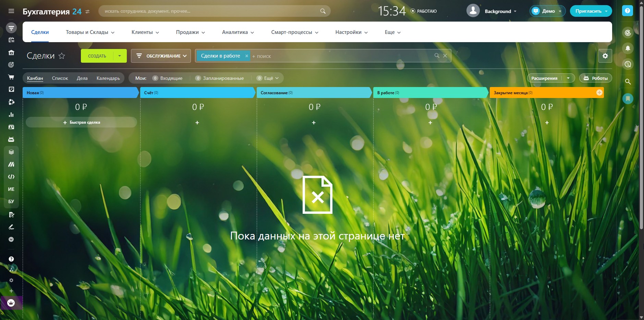Switch to the Дела view

(82, 78)
